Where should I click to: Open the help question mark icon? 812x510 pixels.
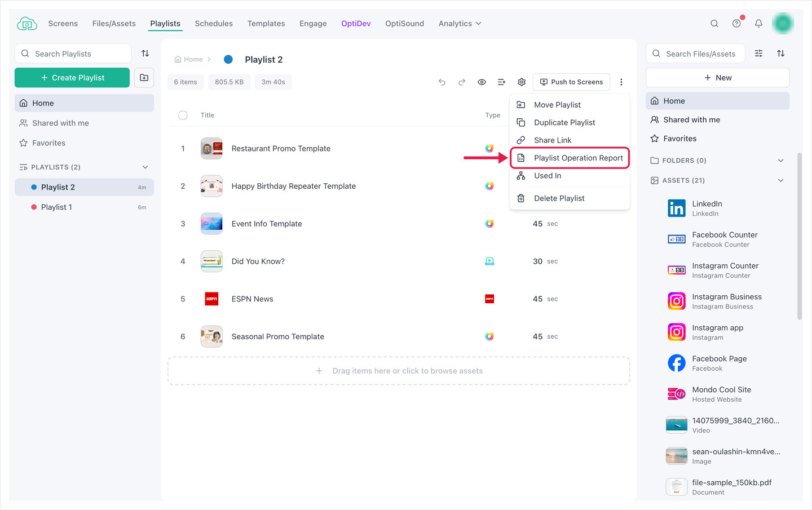click(x=736, y=24)
